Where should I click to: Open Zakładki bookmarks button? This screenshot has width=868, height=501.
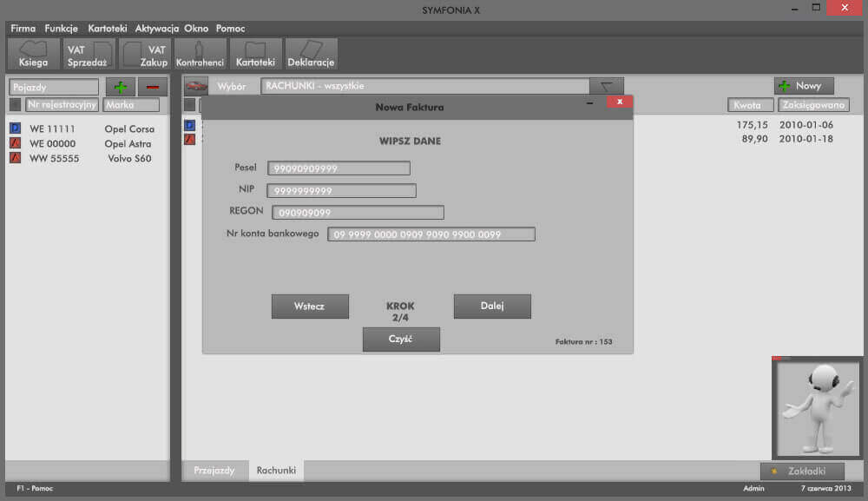pyautogui.click(x=802, y=471)
